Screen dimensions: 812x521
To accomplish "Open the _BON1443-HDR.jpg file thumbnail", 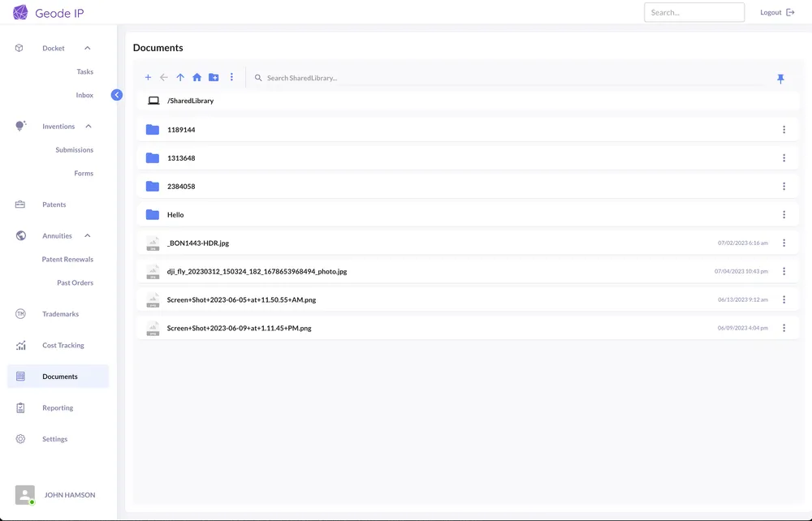I will pos(153,243).
